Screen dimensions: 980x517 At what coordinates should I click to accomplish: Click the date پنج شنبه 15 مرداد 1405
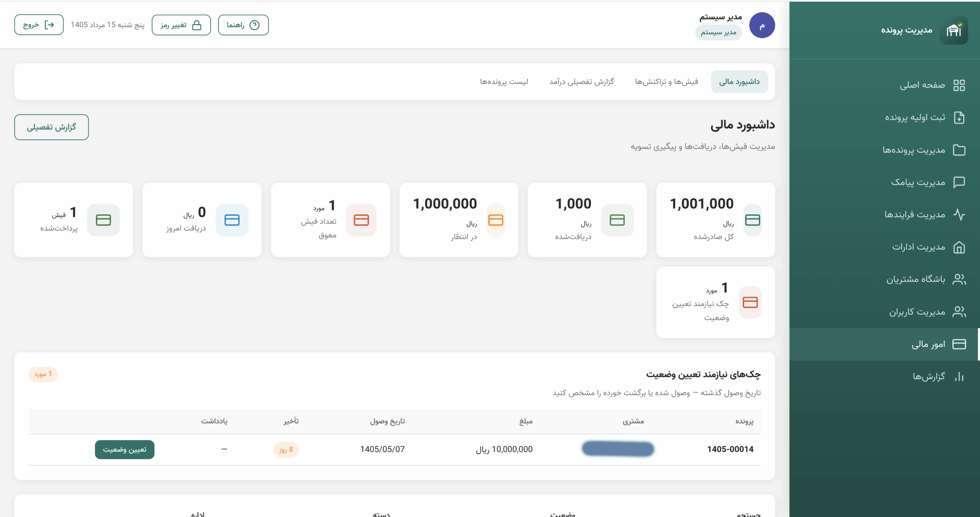click(x=108, y=25)
